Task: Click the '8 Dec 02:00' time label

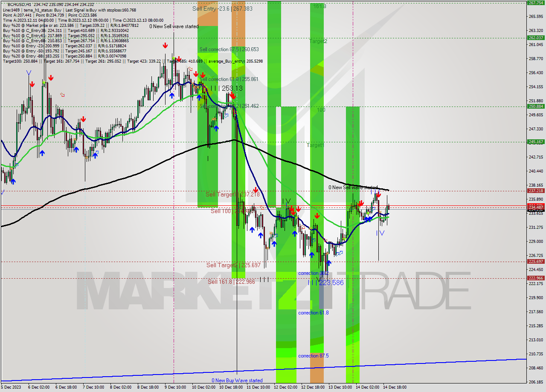Action: point(121,387)
